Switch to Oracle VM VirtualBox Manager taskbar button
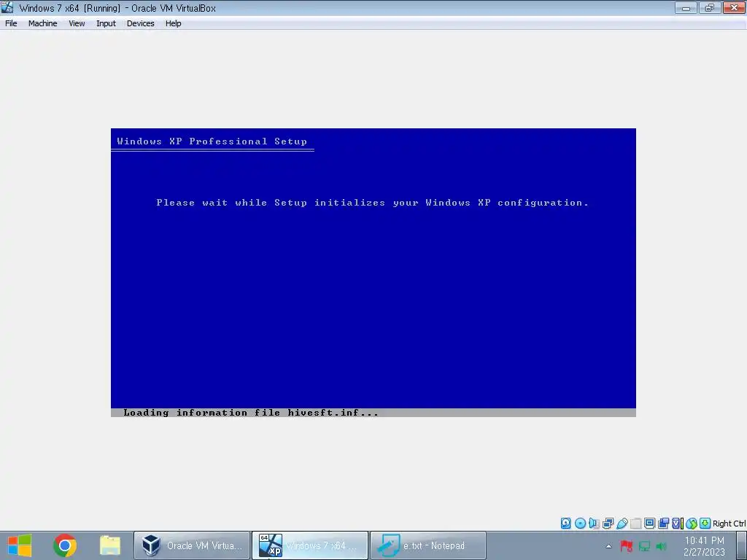This screenshot has height=560, width=747. 192,545
